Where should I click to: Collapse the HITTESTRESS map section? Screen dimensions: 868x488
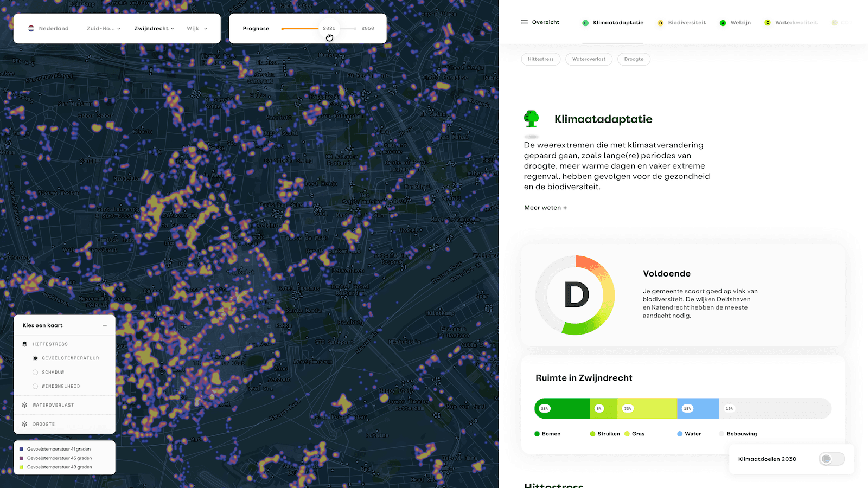65,344
